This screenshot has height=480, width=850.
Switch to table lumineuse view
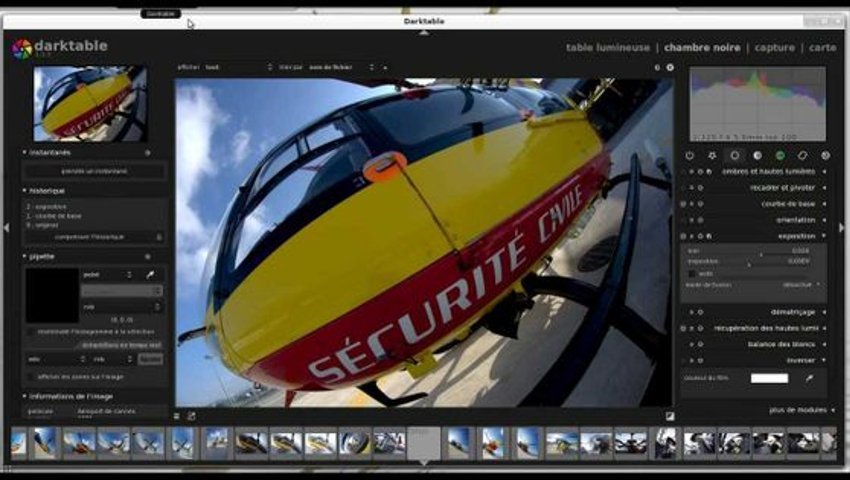(x=607, y=48)
